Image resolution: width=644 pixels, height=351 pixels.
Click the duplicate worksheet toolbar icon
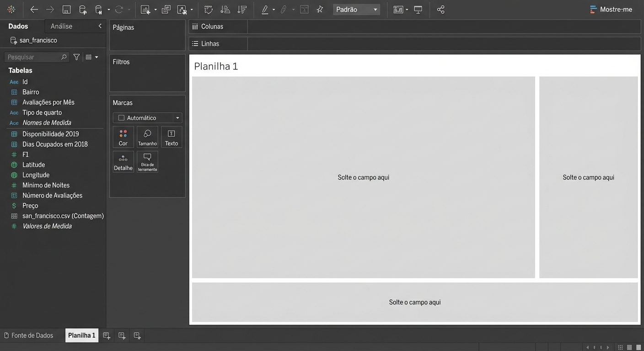[166, 10]
